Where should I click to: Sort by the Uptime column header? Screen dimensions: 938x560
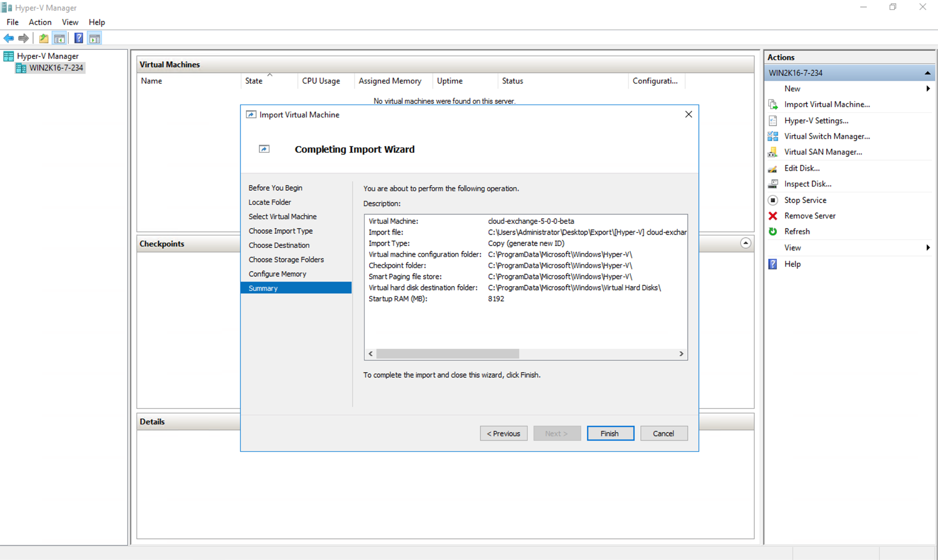(465, 81)
